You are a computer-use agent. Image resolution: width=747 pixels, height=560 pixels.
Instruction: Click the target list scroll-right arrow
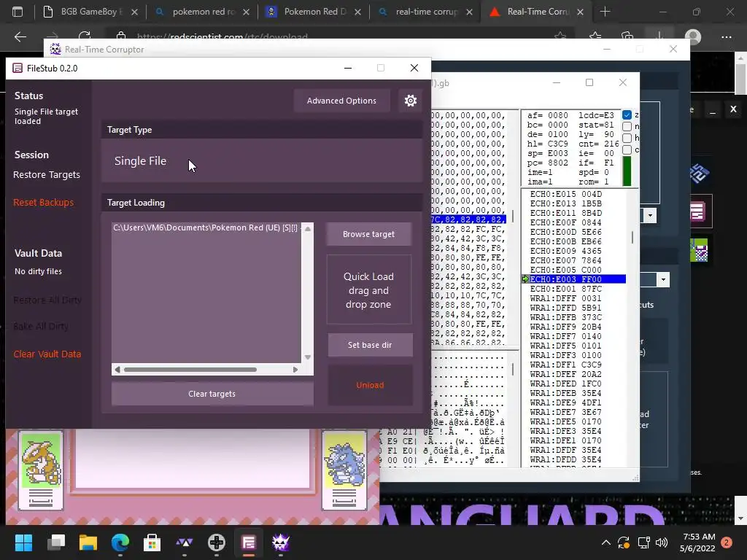point(295,370)
